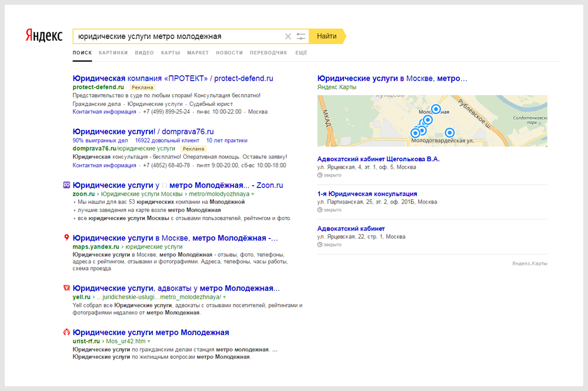This screenshot has width=588, height=391.
Task: Open map panel title Юридические услуги в Москве
Action: coord(392,78)
